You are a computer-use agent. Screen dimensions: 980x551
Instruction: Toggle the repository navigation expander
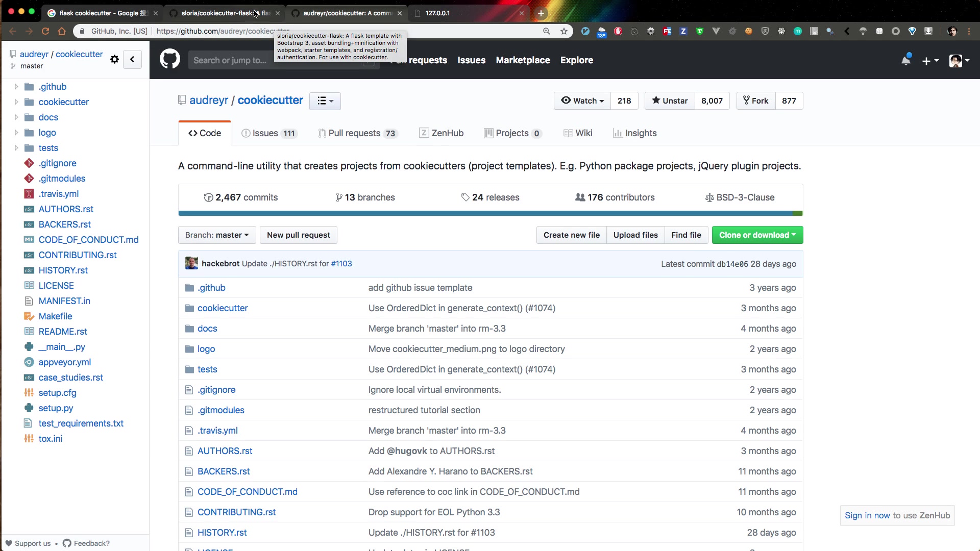pos(133,59)
